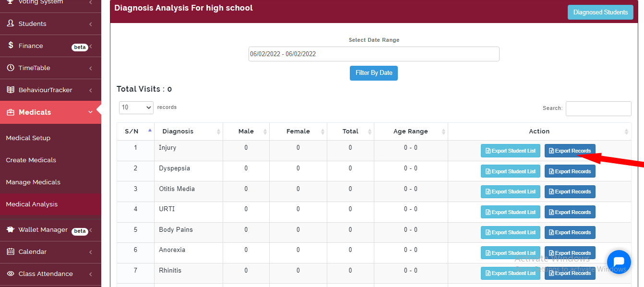Export Student List for URTI
Screen dimensions: 644x287
511,212
